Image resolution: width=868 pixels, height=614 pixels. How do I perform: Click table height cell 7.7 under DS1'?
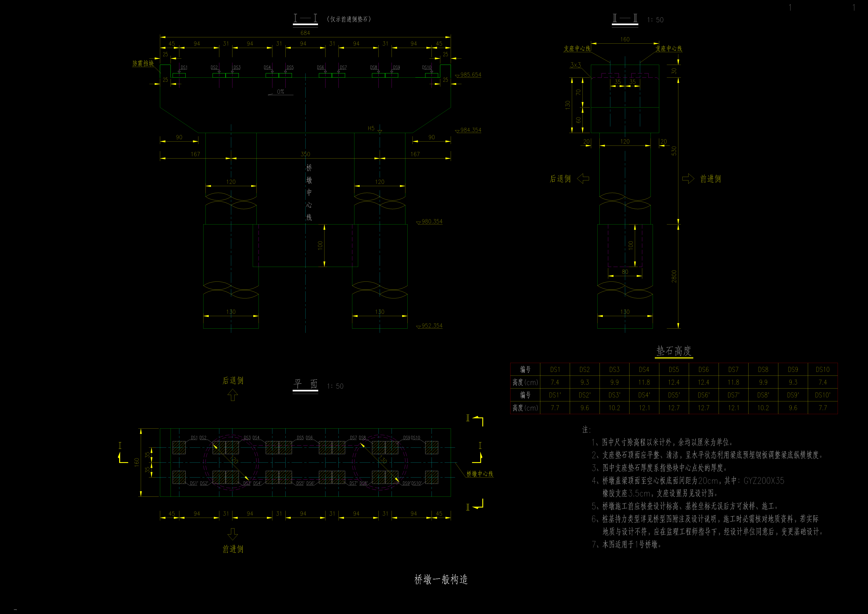555,408
